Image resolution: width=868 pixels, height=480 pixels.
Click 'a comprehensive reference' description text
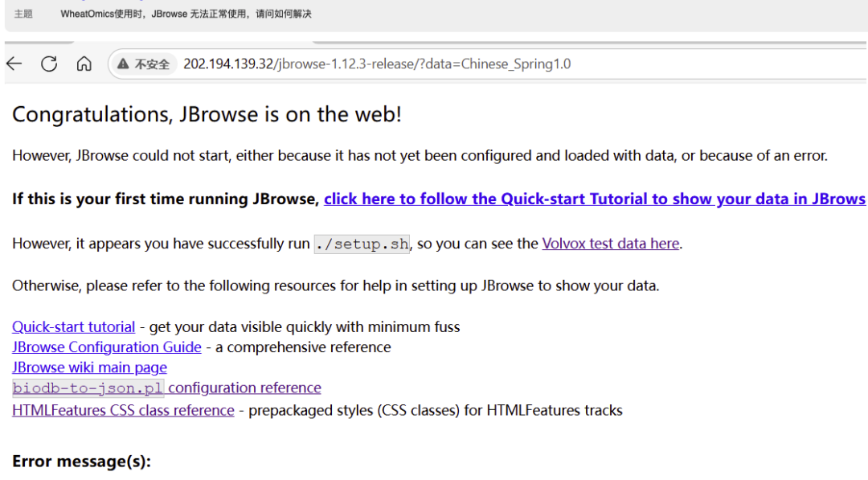pos(303,347)
